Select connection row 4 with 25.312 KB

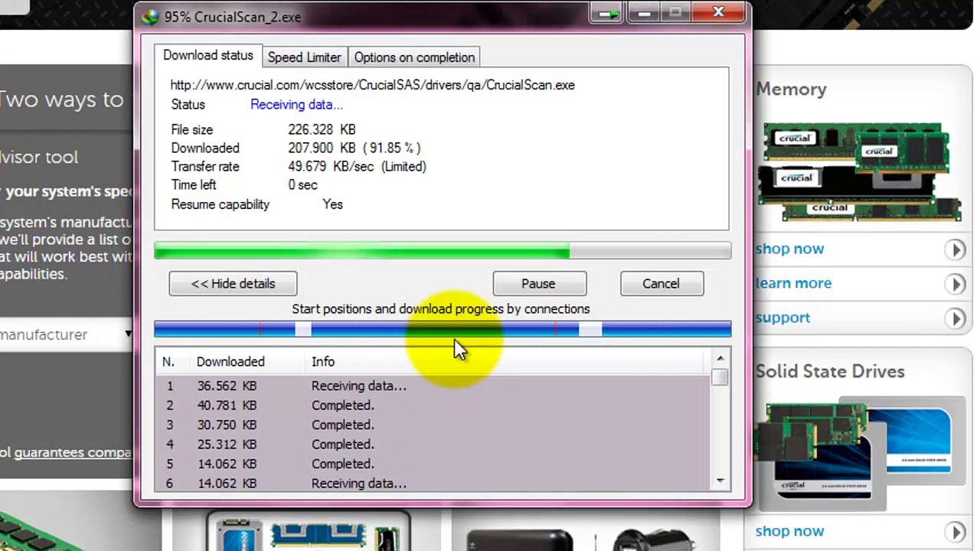point(433,445)
